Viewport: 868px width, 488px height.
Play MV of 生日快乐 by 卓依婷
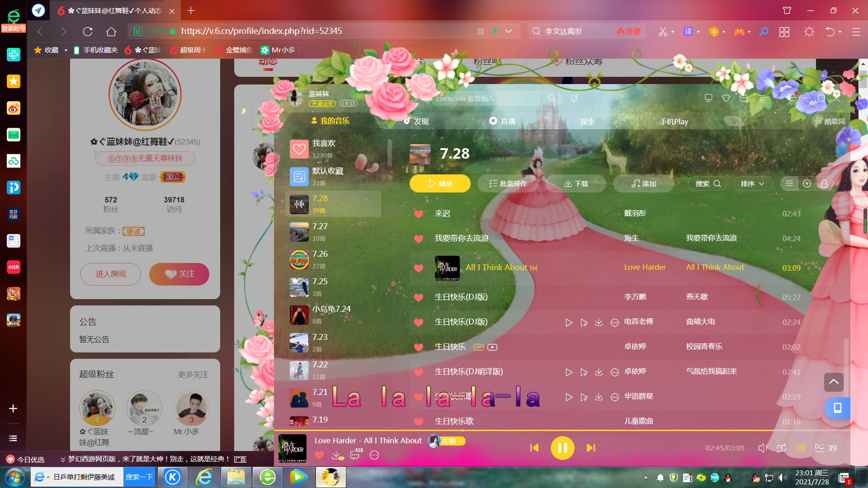(492, 347)
